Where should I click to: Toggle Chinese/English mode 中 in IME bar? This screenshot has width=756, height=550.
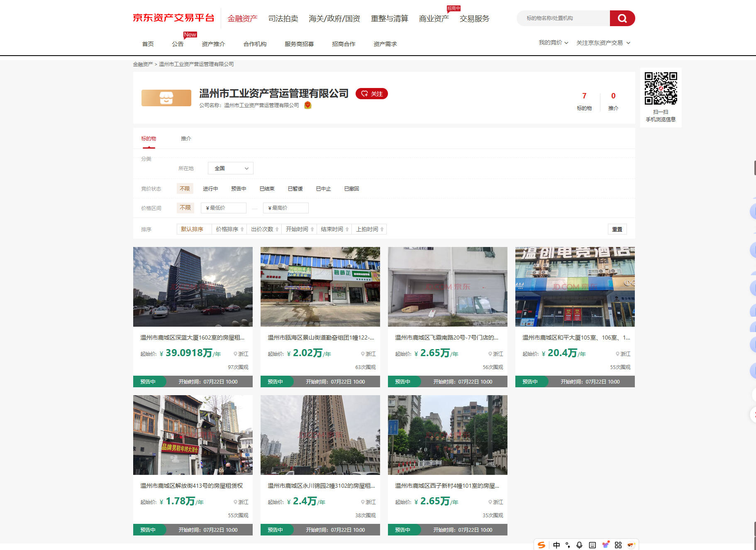(x=556, y=545)
